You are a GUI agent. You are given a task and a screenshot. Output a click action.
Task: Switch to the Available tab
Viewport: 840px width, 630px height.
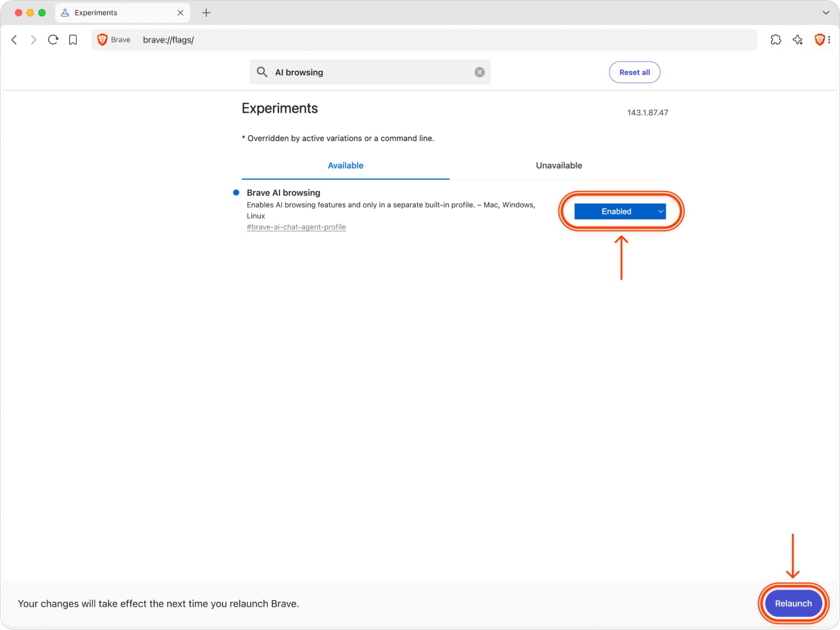click(345, 165)
